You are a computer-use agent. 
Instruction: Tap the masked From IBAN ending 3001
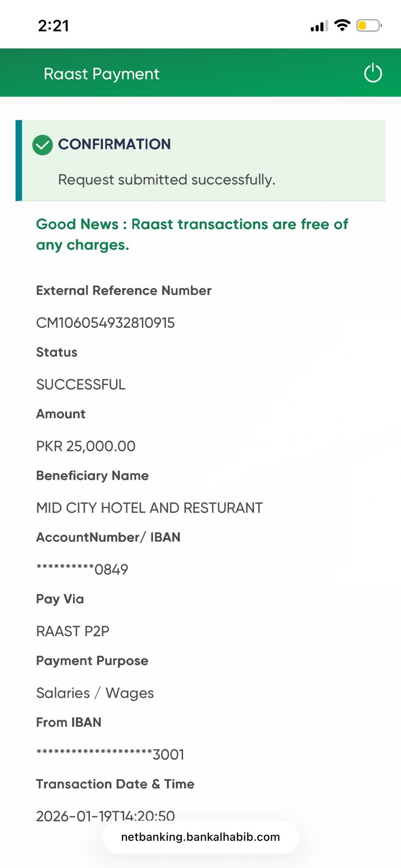(x=110, y=754)
